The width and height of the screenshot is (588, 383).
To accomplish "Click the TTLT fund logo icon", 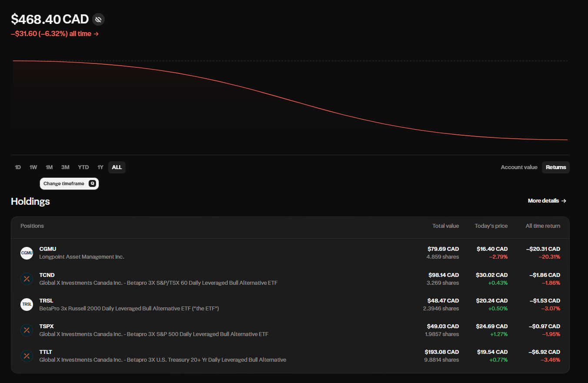I will (27, 356).
